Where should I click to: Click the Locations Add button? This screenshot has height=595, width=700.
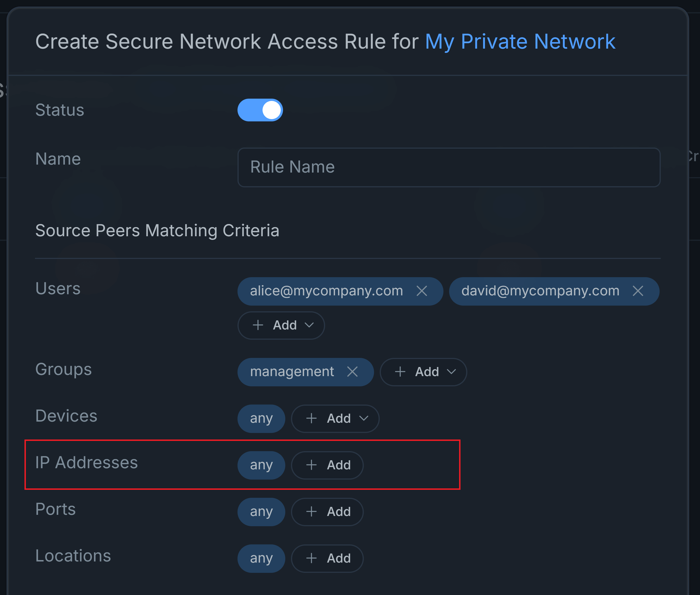click(x=327, y=558)
